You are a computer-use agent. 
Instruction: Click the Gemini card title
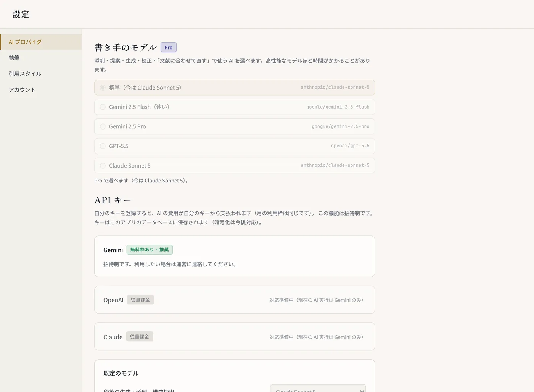click(113, 250)
